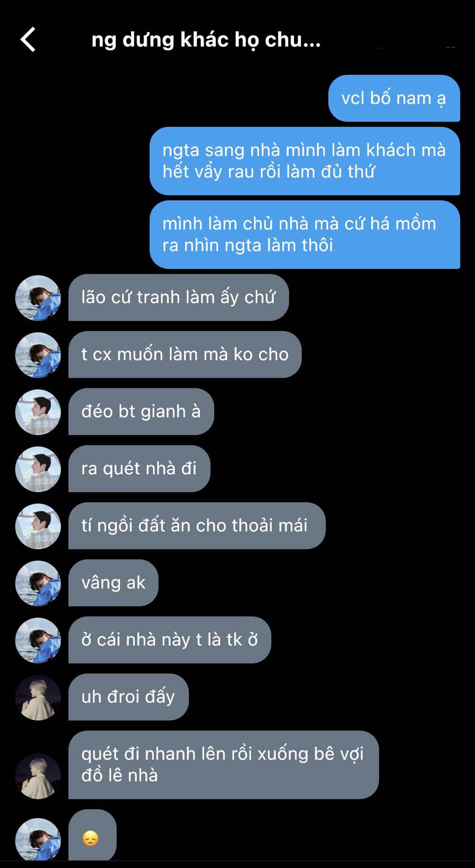
Task: Tap the sad face emoji message
Action: click(x=92, y=835)
